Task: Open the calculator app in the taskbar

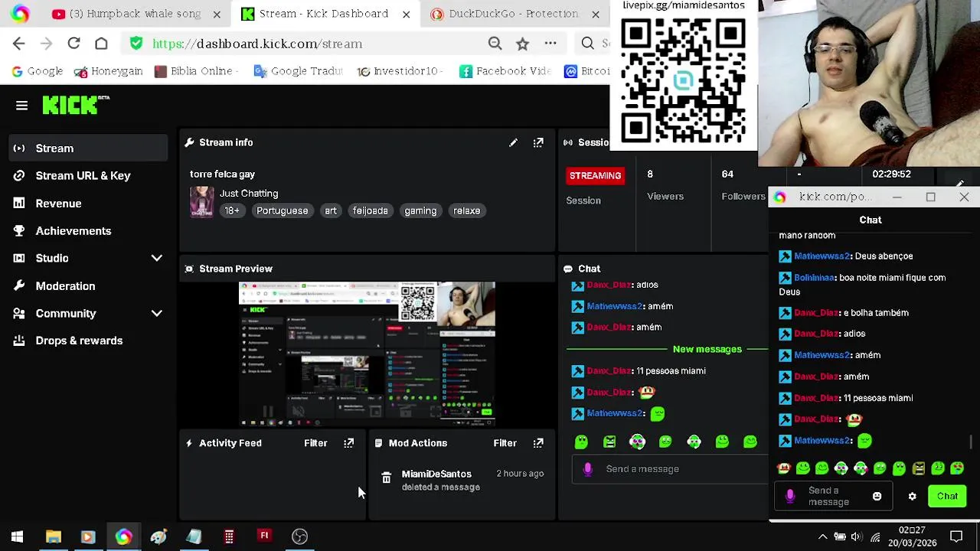Action: (229, 536)
